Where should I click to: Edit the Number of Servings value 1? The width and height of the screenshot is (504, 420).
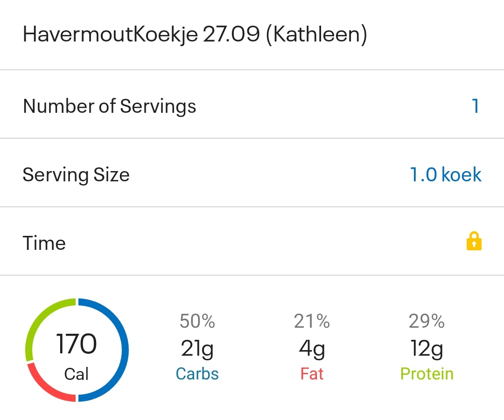point(475,106)
